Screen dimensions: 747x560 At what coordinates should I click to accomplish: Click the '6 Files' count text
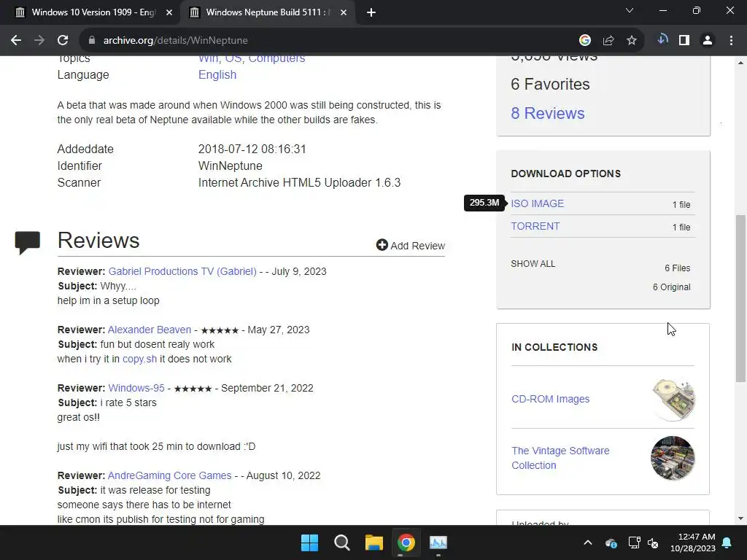[678, 268]
